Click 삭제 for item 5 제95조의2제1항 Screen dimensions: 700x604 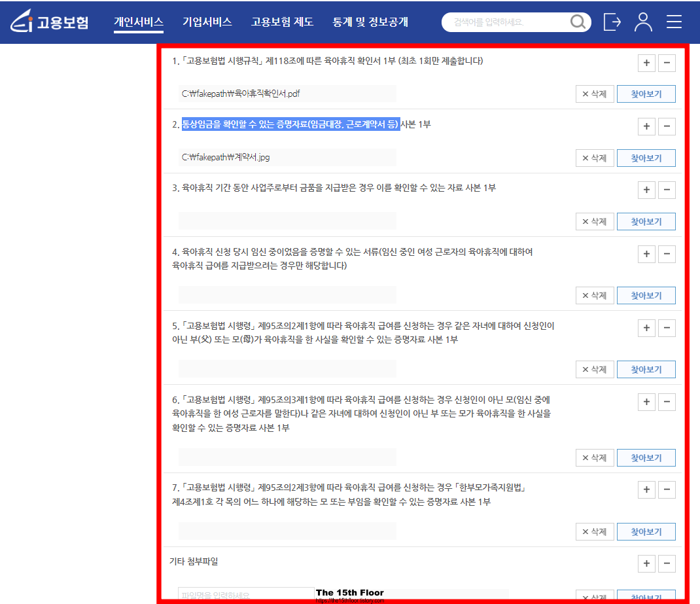[595, 370]
